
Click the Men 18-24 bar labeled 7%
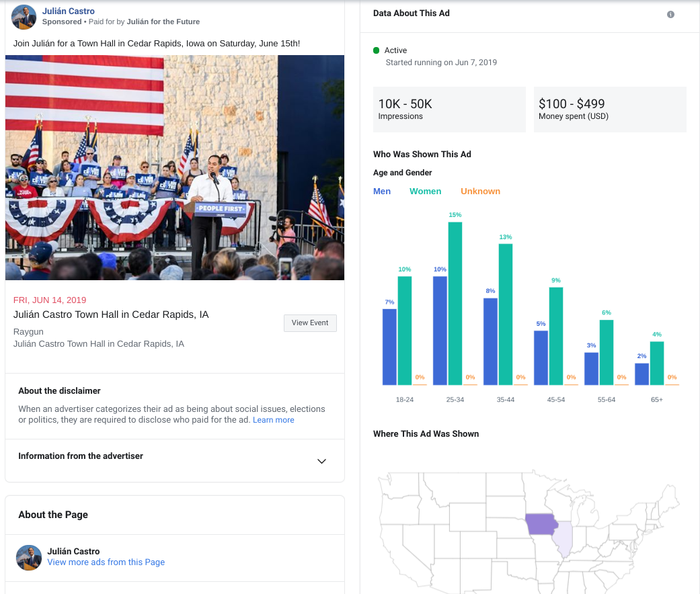pyautogui.click(x=389, y=347)
